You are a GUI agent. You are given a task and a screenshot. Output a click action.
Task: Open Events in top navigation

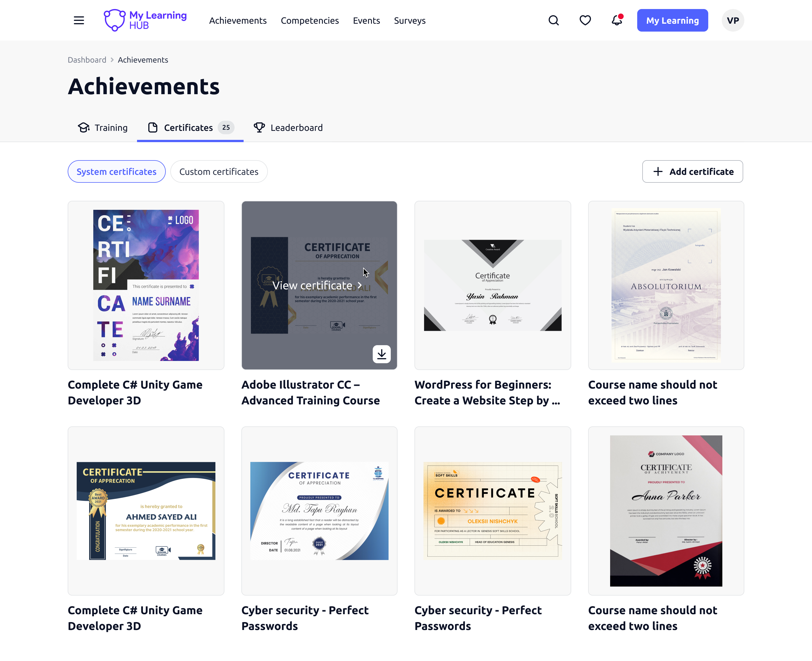pyautogui.click(x=366, y=21)
